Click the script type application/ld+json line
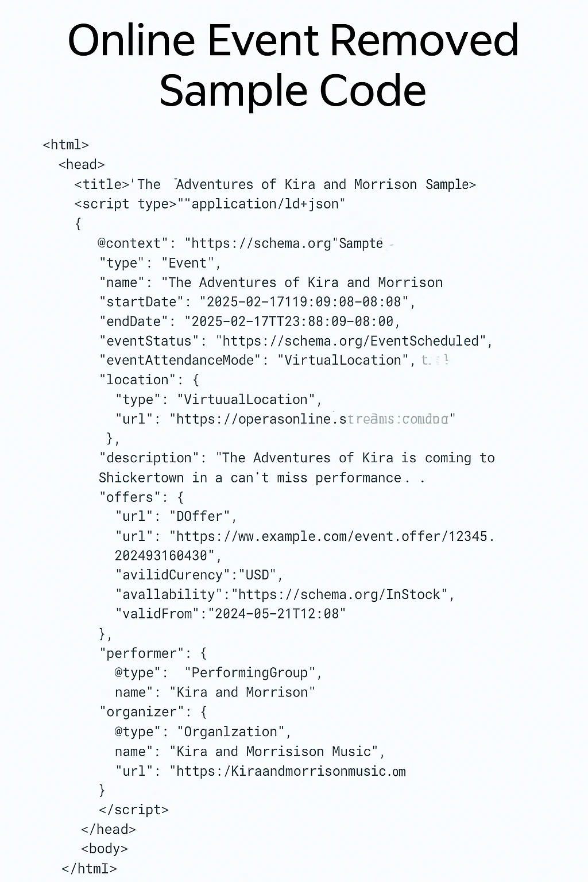 pyautogui.click(x=210, y=204)
